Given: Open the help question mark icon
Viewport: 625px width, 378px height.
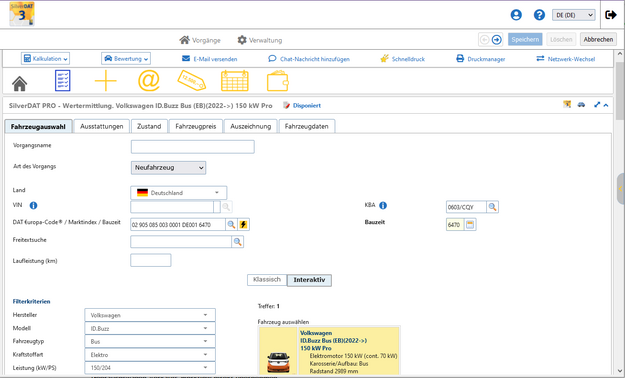Looking at the screenshot, I should (x=539, y=15).
